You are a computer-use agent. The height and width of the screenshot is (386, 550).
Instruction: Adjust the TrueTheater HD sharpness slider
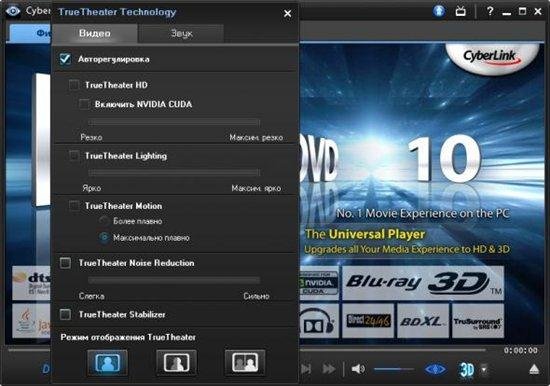[174, 122]
